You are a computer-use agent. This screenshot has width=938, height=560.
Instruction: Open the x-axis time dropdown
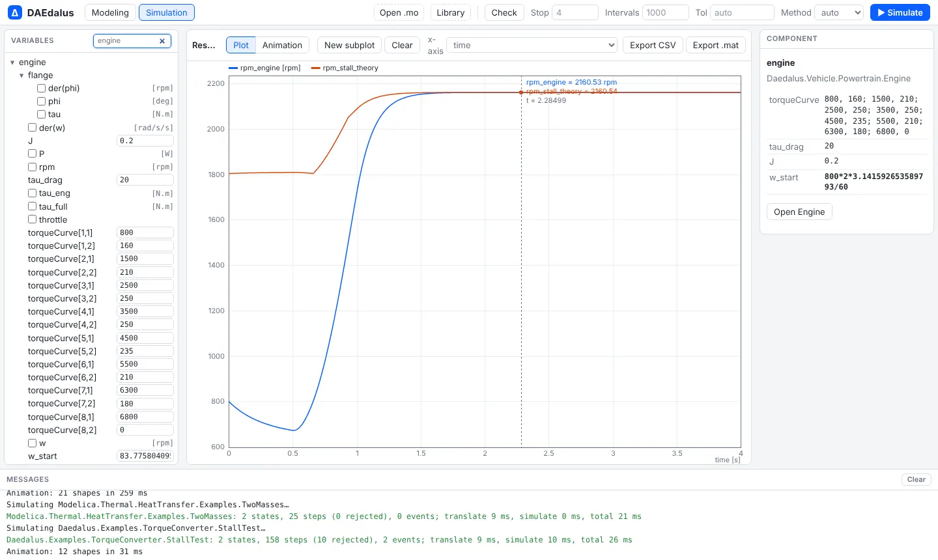click(532, 45)
